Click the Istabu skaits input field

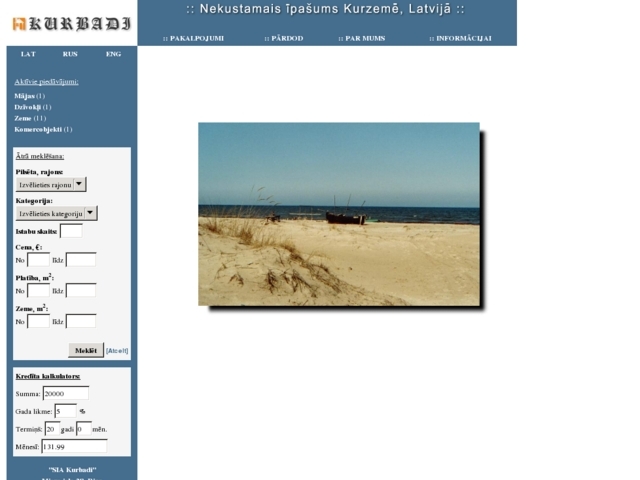[x=71, y=231]
